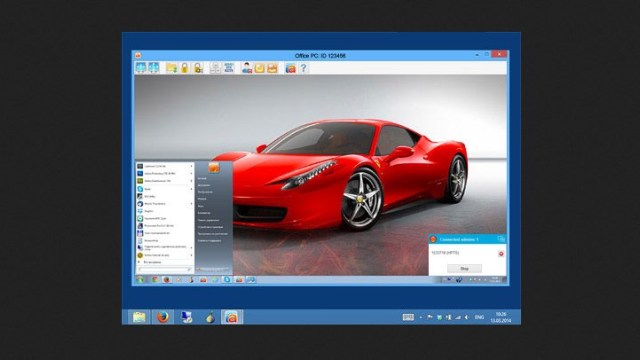This screenshot has width=640, height=360.
Task: Click the orange open-box toolbar icon
Action: tap(273, 68)
